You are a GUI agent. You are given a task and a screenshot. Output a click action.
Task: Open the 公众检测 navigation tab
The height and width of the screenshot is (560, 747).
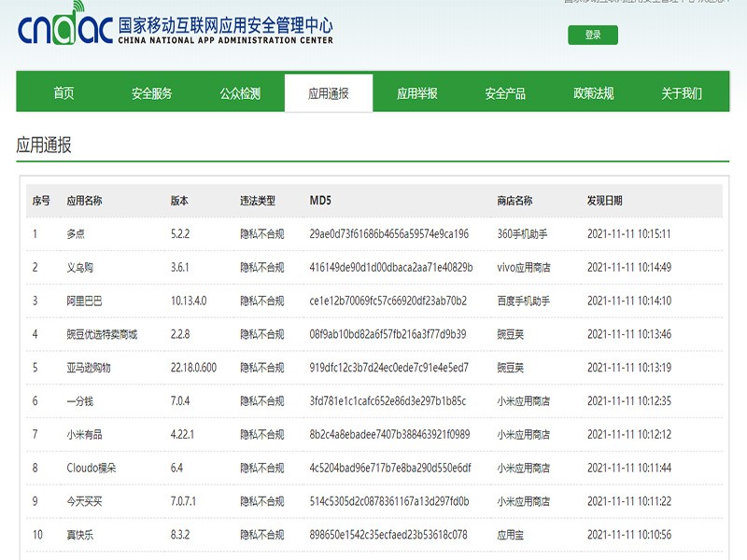pos(240,93)
